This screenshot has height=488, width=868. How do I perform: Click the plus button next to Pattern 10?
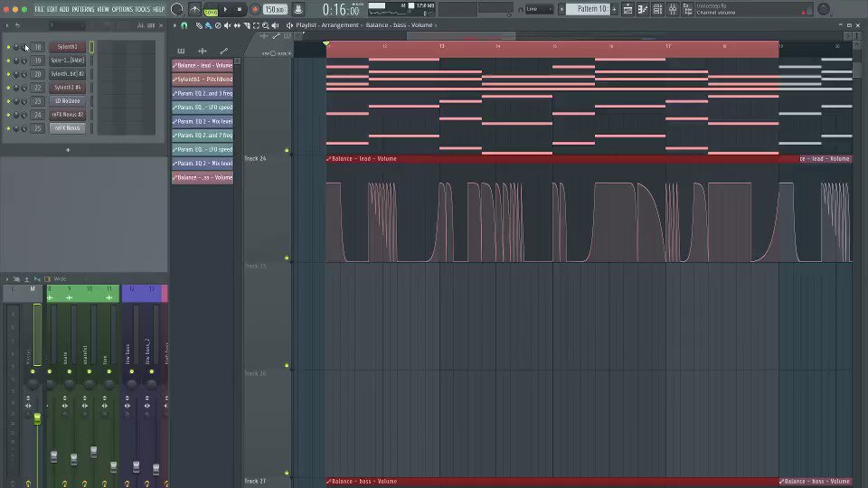coord(614,9)
